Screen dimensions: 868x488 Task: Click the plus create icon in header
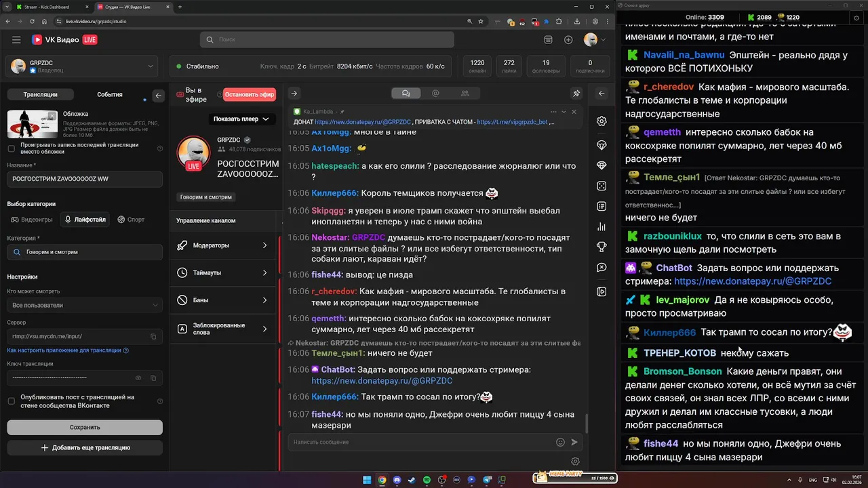point(568,40)
